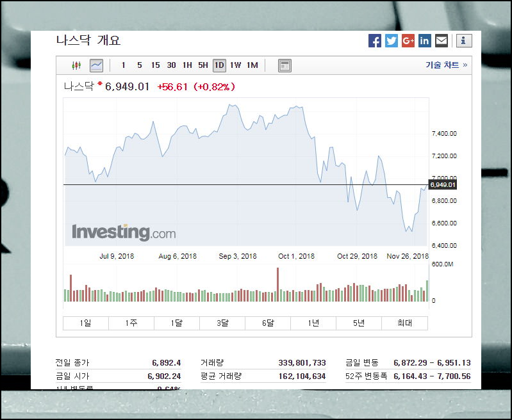
Task: Share via the Twitter icon
Action: click(391, 41)
